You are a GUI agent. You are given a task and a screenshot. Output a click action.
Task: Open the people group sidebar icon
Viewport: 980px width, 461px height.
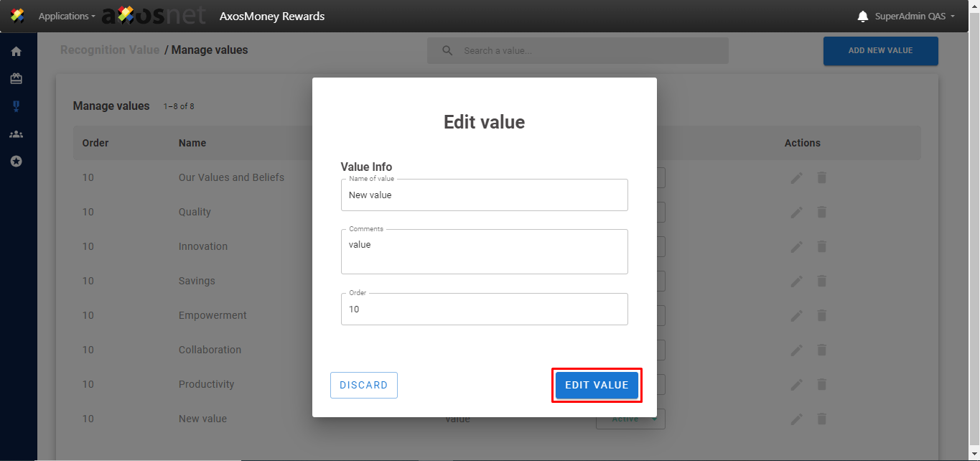tap(16, 134)
